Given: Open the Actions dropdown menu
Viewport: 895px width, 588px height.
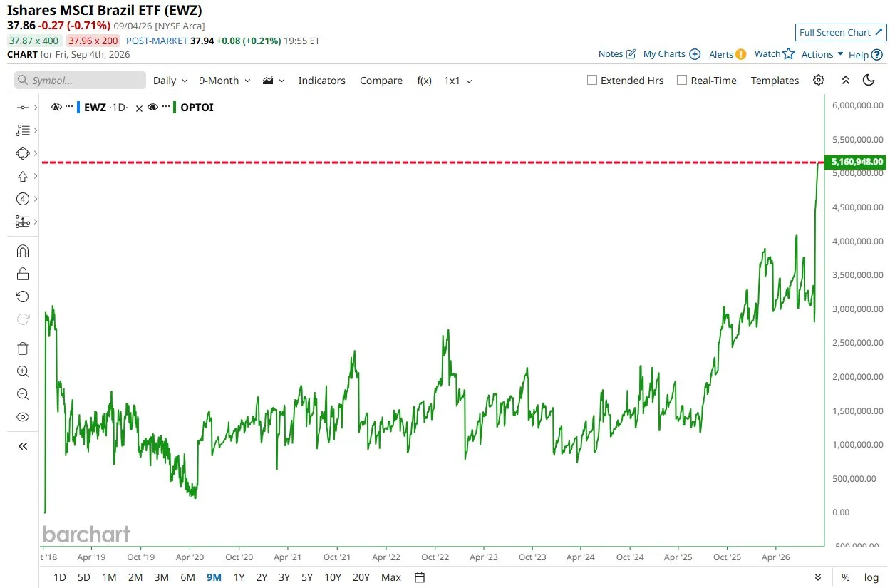Looking at the screenshot, I should (822, 54).
